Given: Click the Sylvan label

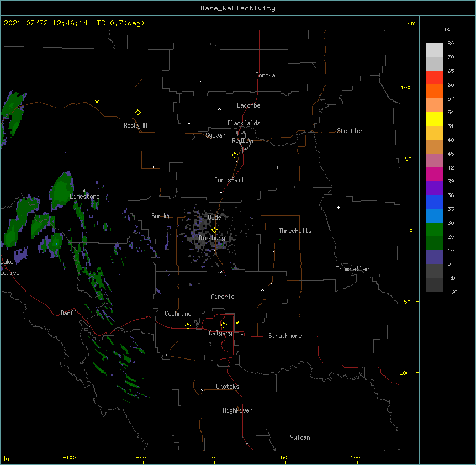Looking at the screenshot, I should tap(215, 135).
